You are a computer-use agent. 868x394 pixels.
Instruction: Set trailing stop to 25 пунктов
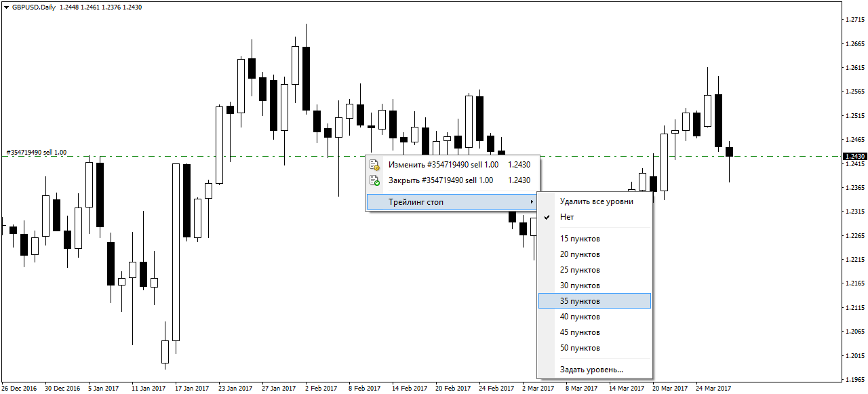595,270
